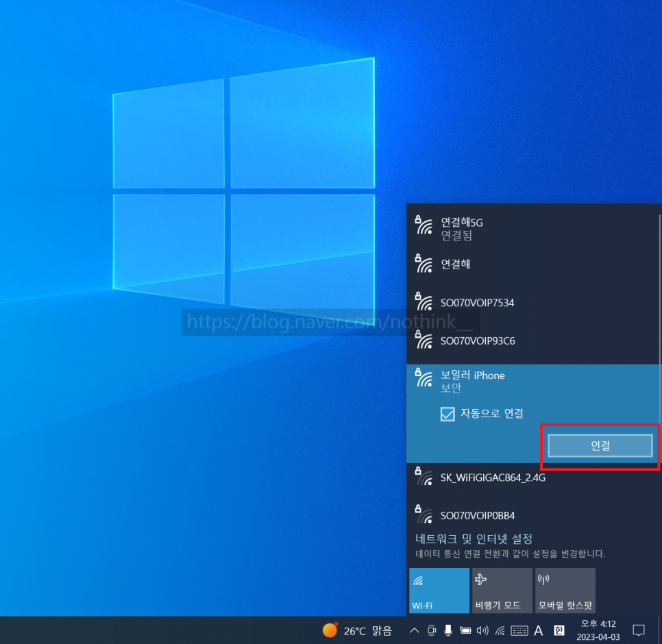Show hidden system tray icons chevron
This screenshot has height=644, width=662.
[414, 630]
